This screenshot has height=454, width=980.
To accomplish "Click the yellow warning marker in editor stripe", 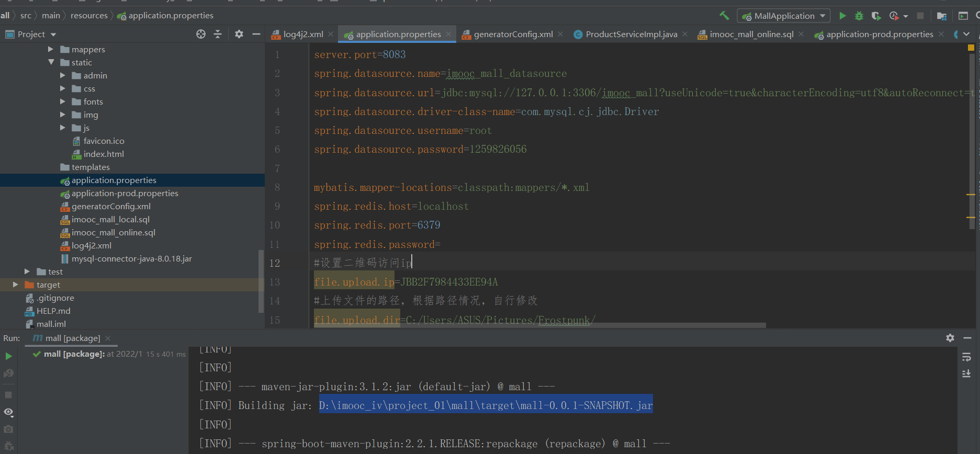I will click(971, 48).
